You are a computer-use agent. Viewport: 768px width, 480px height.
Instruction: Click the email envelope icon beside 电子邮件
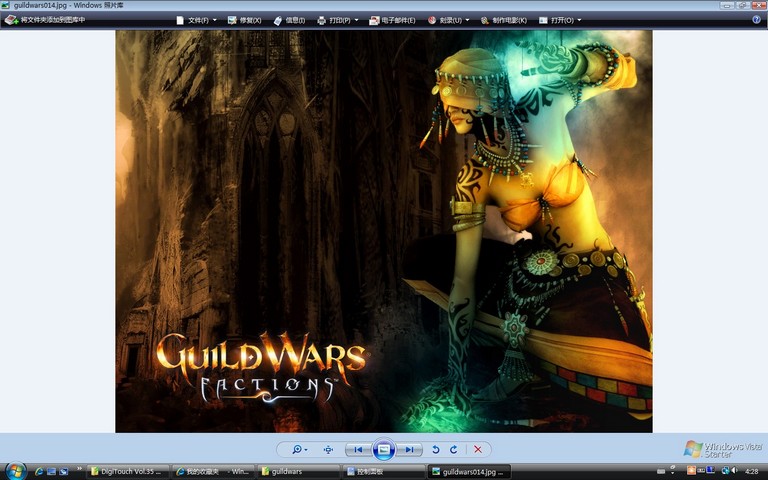point(374,20)
